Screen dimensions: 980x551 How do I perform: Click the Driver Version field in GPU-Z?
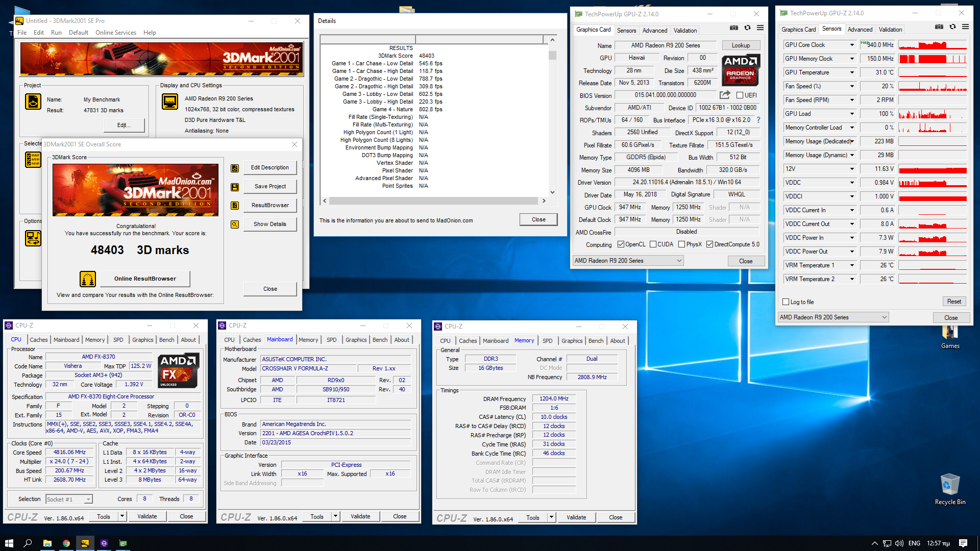[687, 183]
